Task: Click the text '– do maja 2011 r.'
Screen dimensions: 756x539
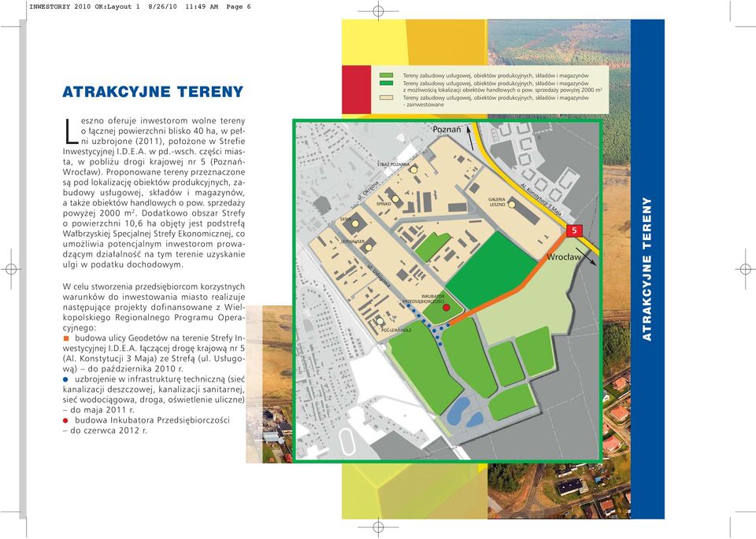Action: tap(99, 411)
